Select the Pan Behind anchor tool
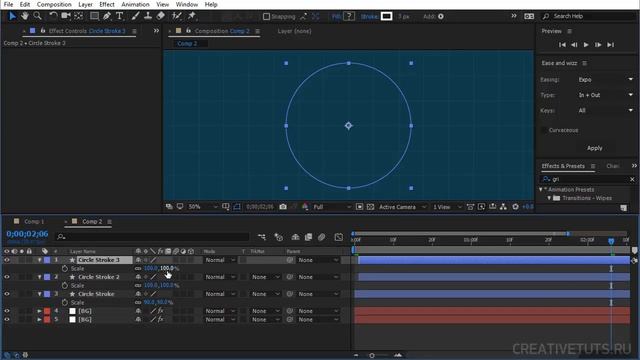The image size is (640, 360). (79, 16)
